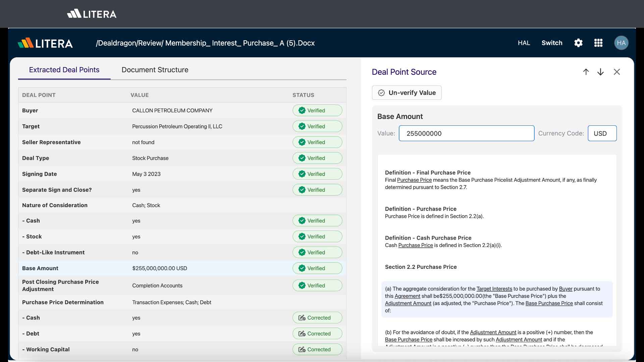Click Verified status for Debt-Like Instrument
The width and height of the screenshot is (644, 362).
pyautogui.click(x=317, y=252)
